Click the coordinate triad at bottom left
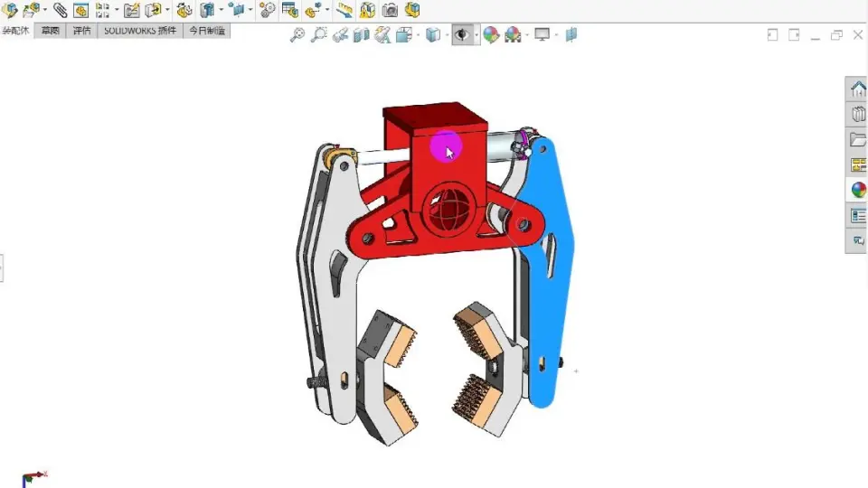Image resolution: width=868 pixels, height=488 pixels. click(33, 479)
